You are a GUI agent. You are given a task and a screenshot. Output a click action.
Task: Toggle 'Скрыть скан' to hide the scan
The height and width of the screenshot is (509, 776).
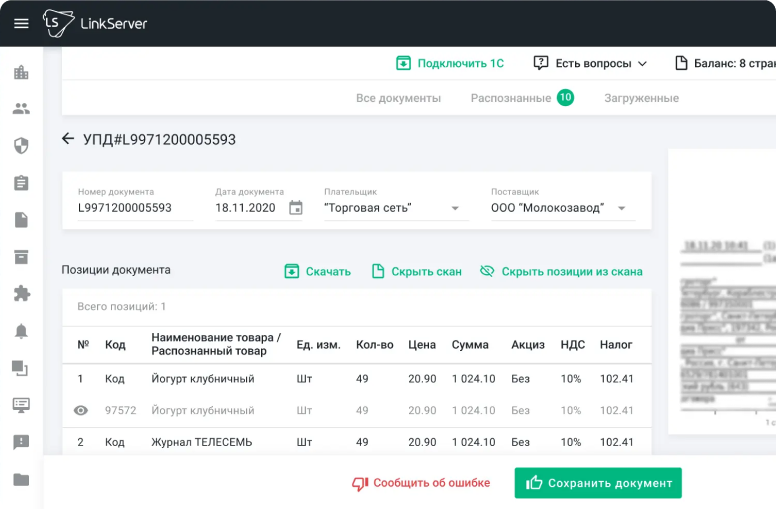416,271
